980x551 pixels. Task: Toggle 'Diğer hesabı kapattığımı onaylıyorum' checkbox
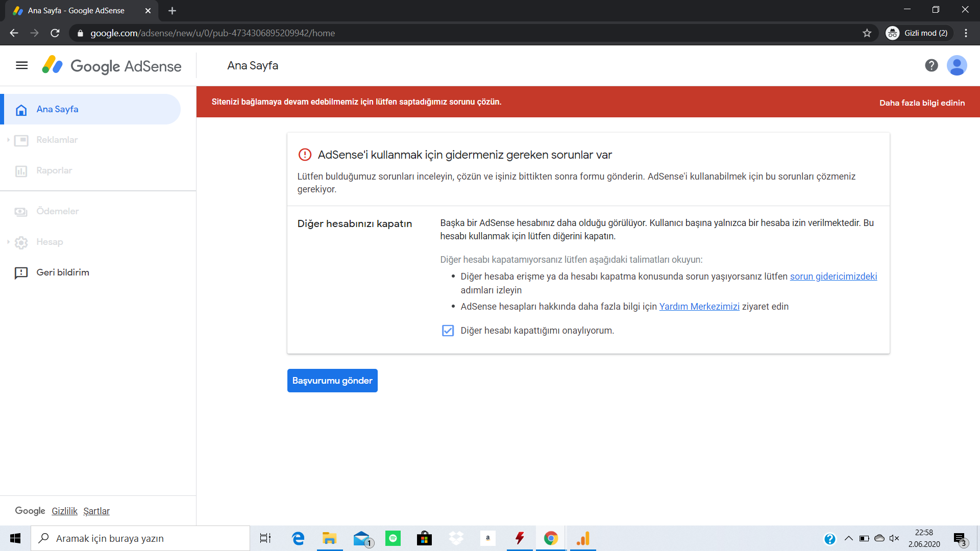(448, 331)
